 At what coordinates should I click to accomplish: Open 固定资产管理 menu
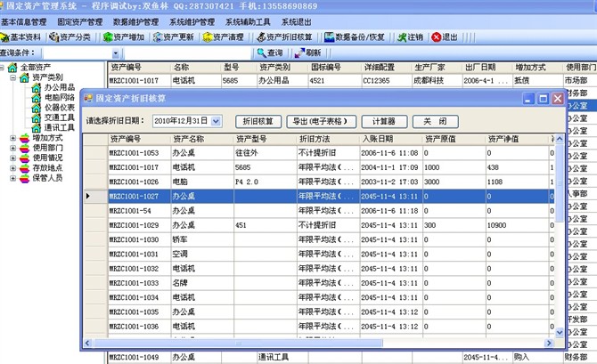tap(80, 22)
